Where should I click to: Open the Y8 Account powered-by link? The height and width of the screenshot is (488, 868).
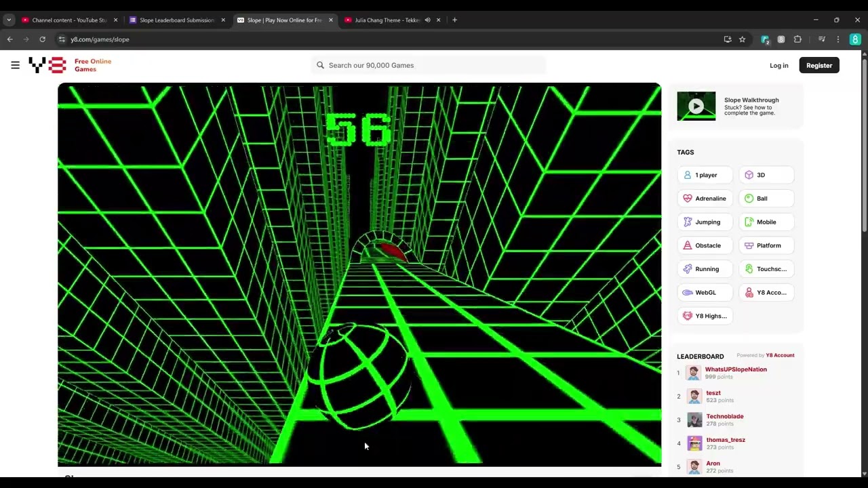tap(780, 355)
